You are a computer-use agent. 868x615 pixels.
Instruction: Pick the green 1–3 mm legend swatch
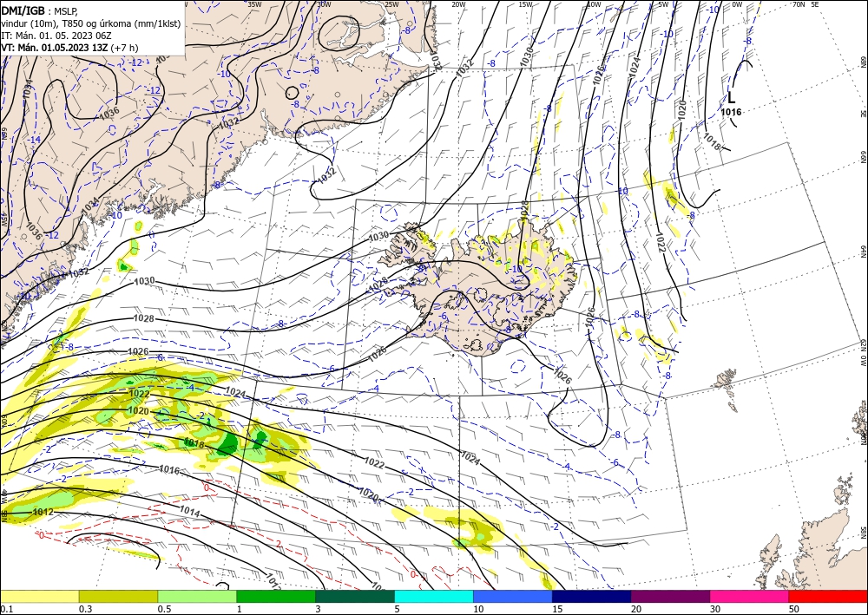276,596
